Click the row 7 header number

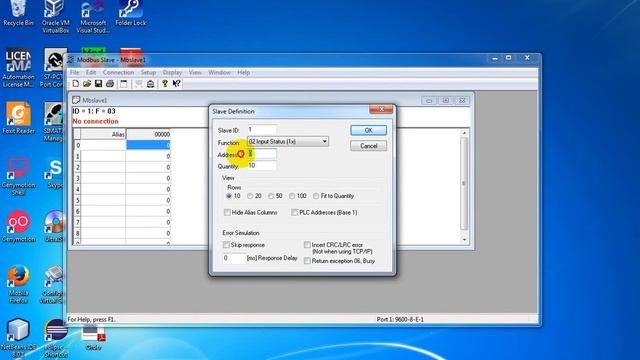point(77,222)
